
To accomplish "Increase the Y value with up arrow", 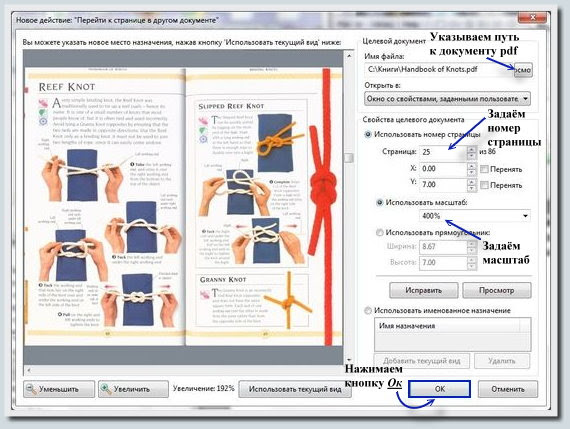I will [x=471, y=181].
